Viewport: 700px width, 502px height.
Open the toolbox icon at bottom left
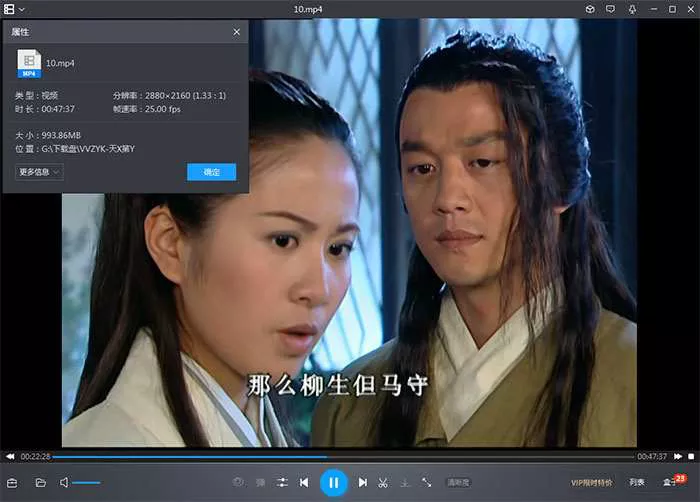(x=12, y=483)
